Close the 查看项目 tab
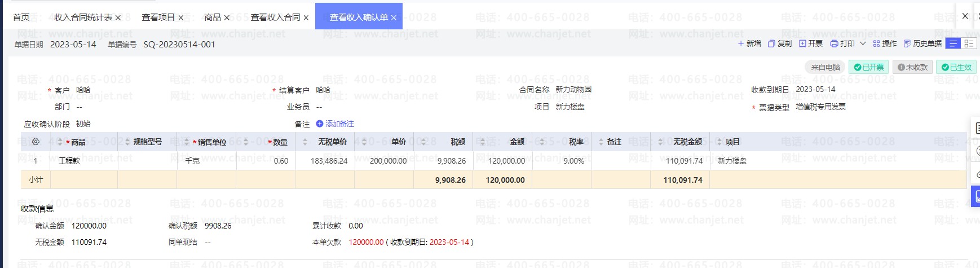 click(x=180, y=18)
